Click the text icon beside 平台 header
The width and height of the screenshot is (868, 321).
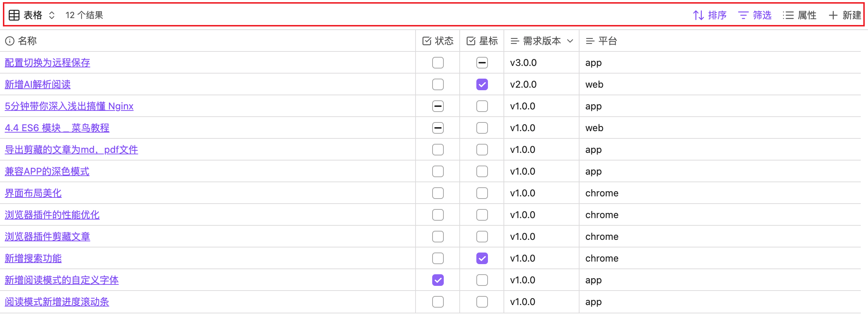(590, 41)
